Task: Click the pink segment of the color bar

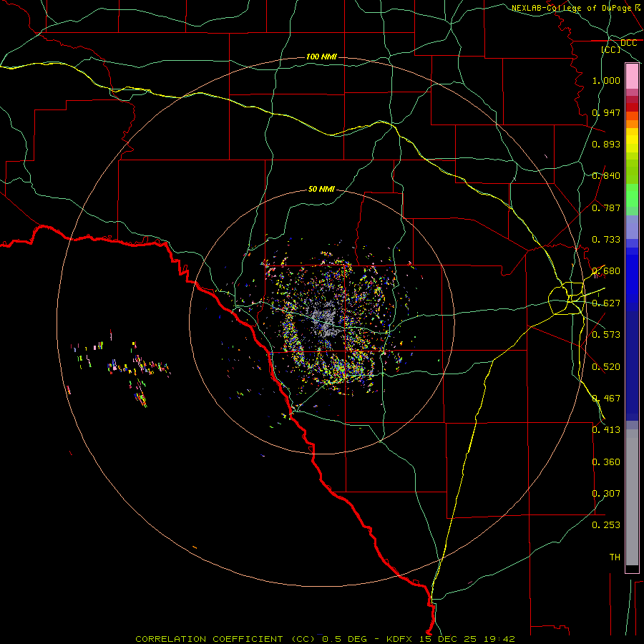Action: [632, 77]
